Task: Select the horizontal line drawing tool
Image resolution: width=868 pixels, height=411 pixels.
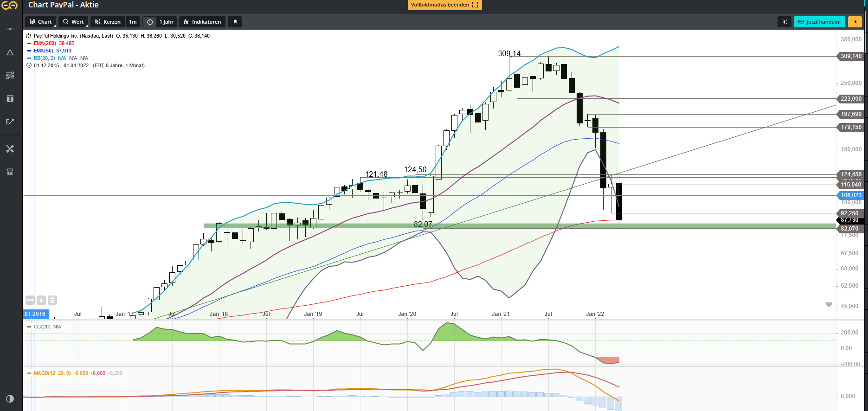Action: (x=10, y=29)
